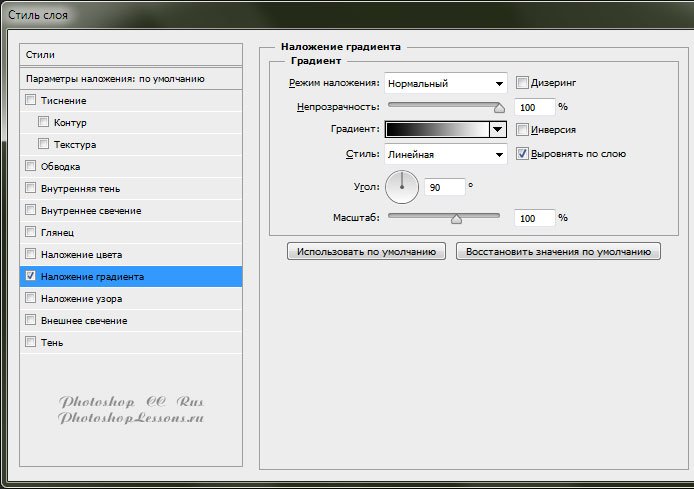
Task: Click the Масштаб slider handle
Action: [x=456, y=217]
